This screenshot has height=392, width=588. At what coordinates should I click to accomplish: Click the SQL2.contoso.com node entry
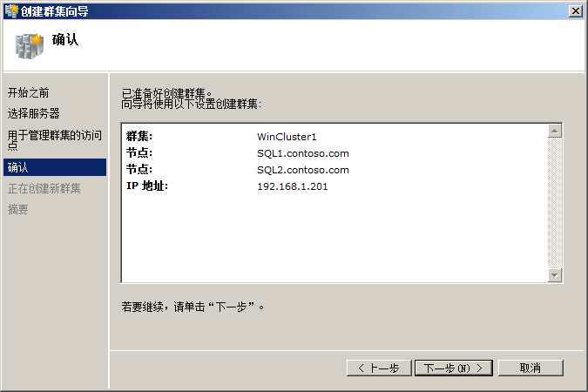click(302, 170)
